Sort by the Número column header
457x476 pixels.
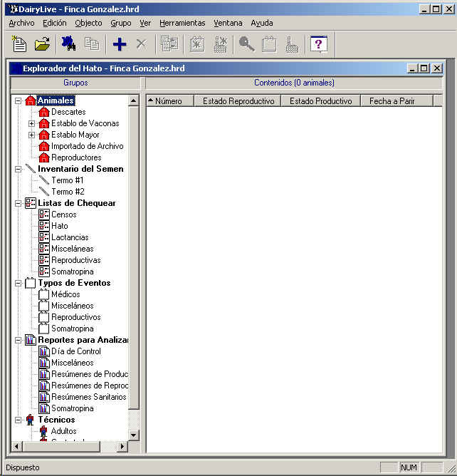pos(169,101)
